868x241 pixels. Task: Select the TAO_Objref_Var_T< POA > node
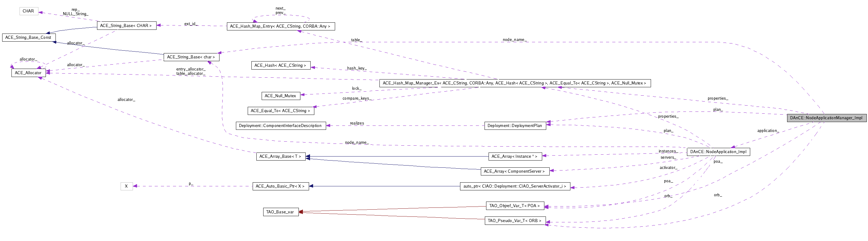click(x=515, y=206)
